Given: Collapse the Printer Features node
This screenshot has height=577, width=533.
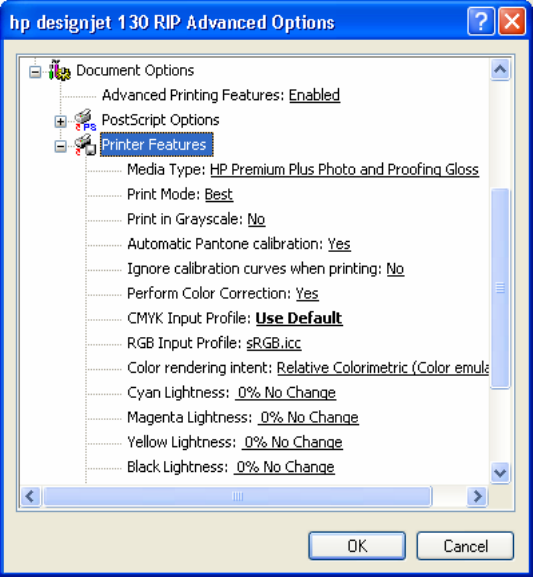Looking at the screenshot, I should (x=60, y=146).
